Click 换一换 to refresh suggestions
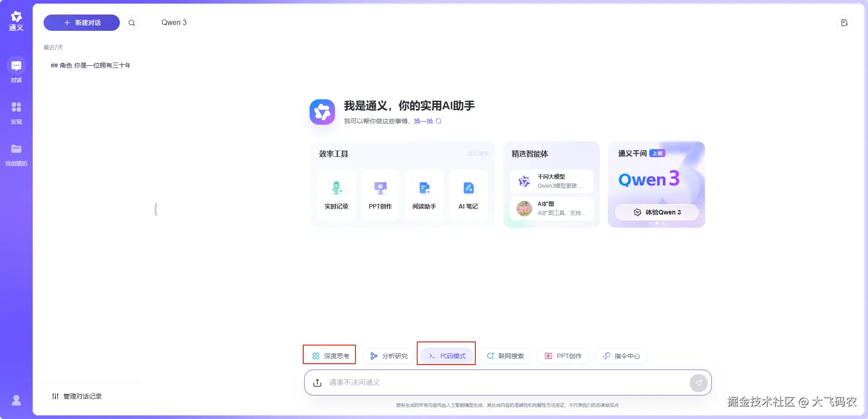 point(428,121)
